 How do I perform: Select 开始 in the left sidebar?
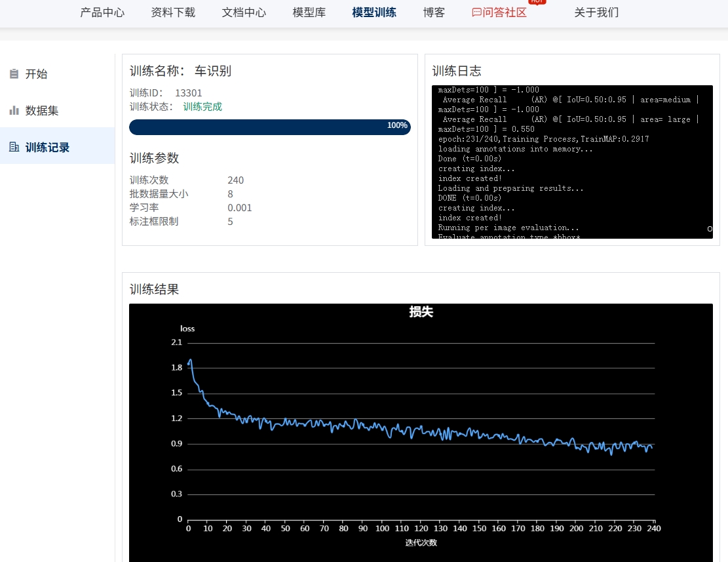coord(37,74)
